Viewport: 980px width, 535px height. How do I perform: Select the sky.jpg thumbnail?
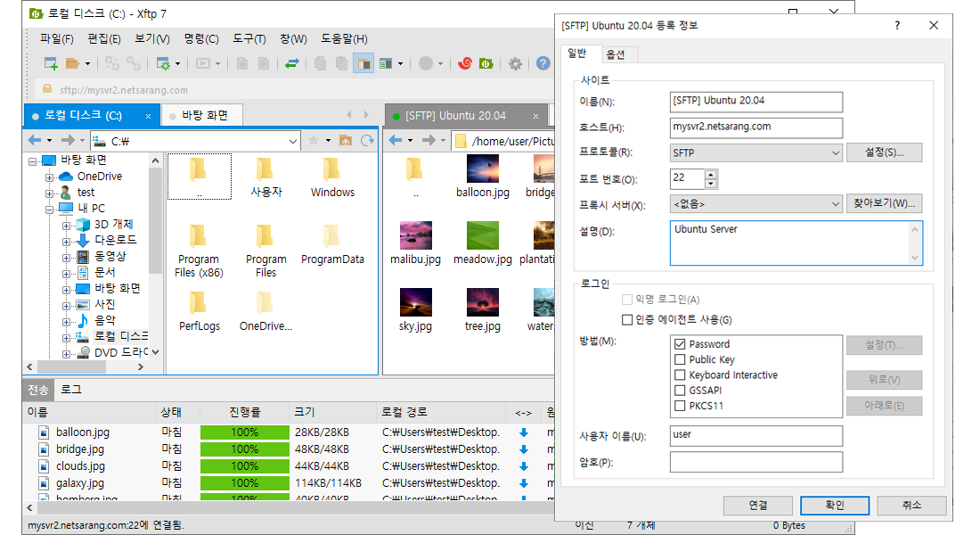click(x=416, y=302)
